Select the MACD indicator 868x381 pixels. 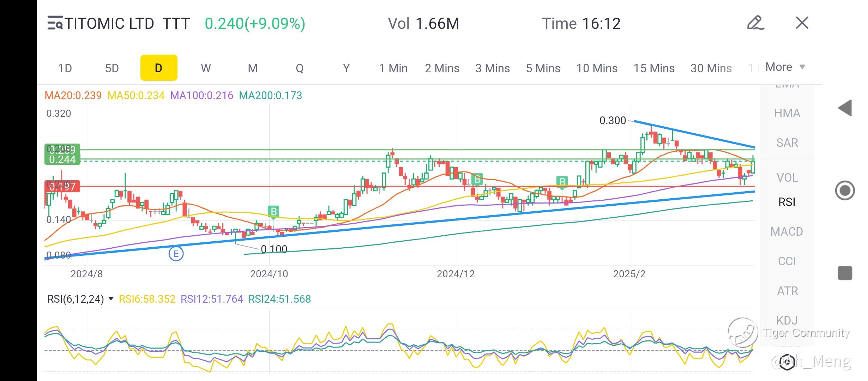[787, 232]
